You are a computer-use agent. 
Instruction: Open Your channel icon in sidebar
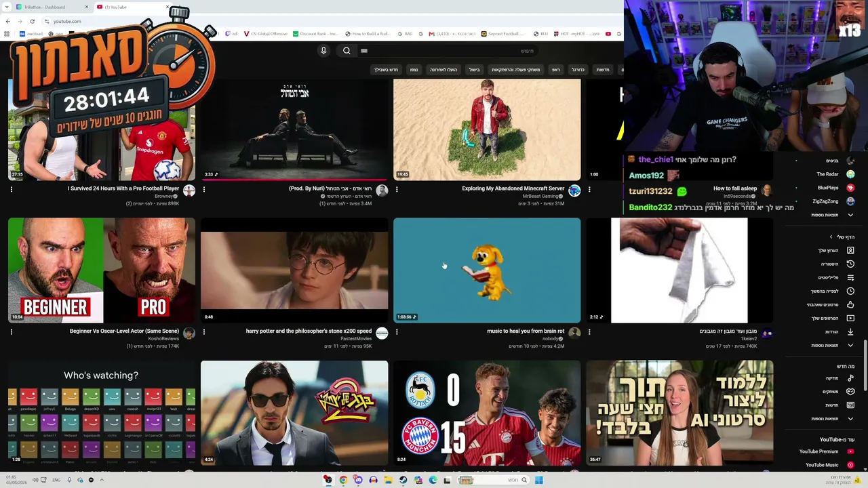pos(850,250)
